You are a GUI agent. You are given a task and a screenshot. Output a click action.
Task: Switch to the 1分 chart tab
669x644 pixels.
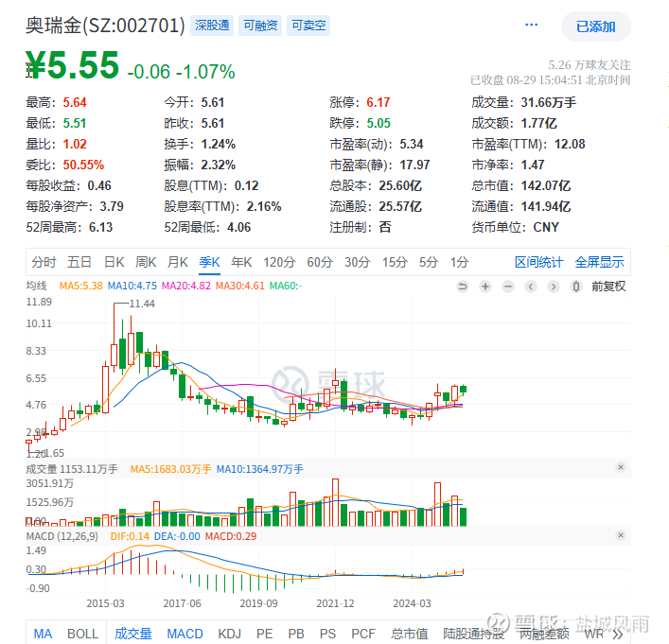(460, 262)
